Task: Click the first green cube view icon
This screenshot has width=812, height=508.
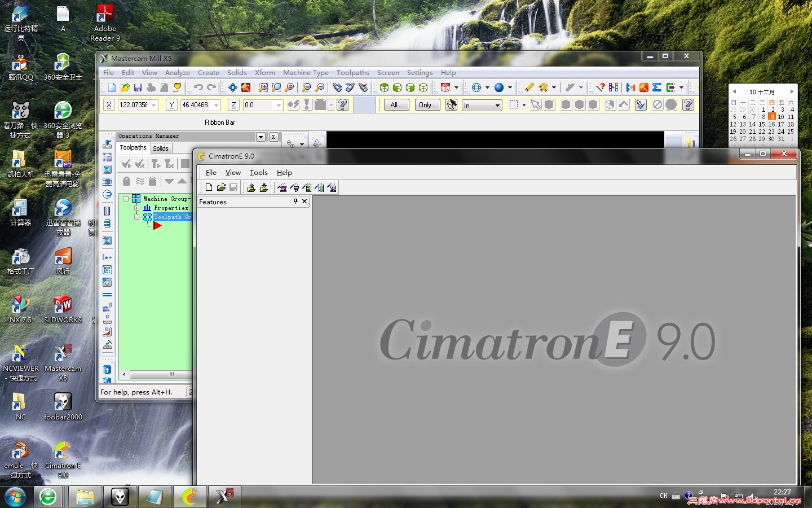Action: [384, 87]
